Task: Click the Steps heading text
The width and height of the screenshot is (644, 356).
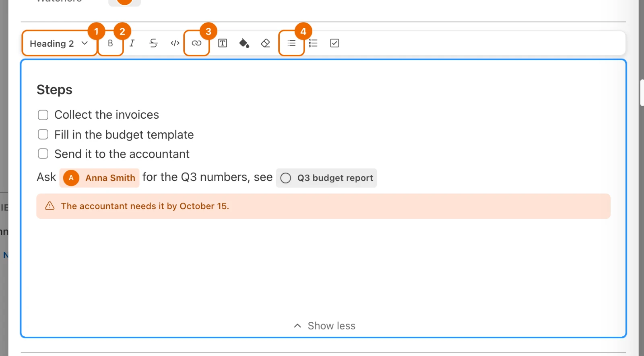Action: (54, 90)
